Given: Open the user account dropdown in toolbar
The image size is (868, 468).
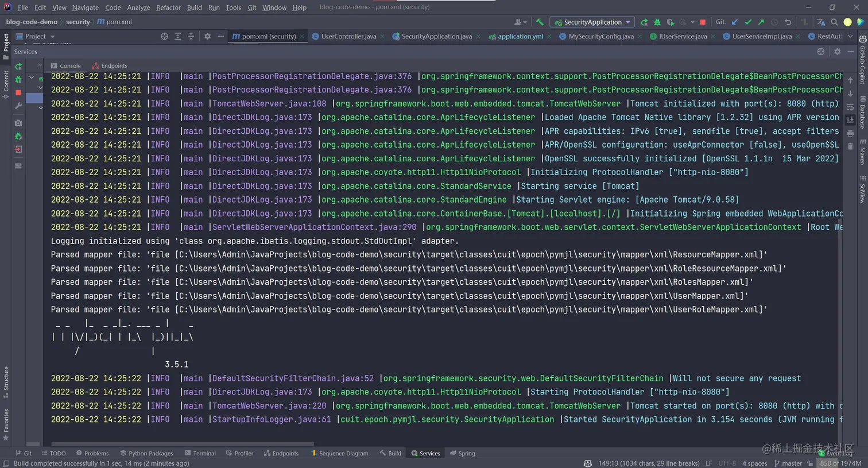Looking at the screenshot, I should pyautogui.click(x=521, y=22).
